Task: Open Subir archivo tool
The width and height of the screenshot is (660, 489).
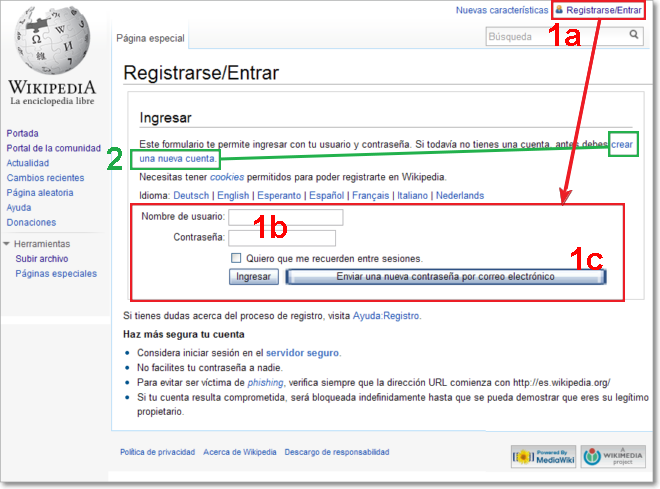Action: coord(42,259)
